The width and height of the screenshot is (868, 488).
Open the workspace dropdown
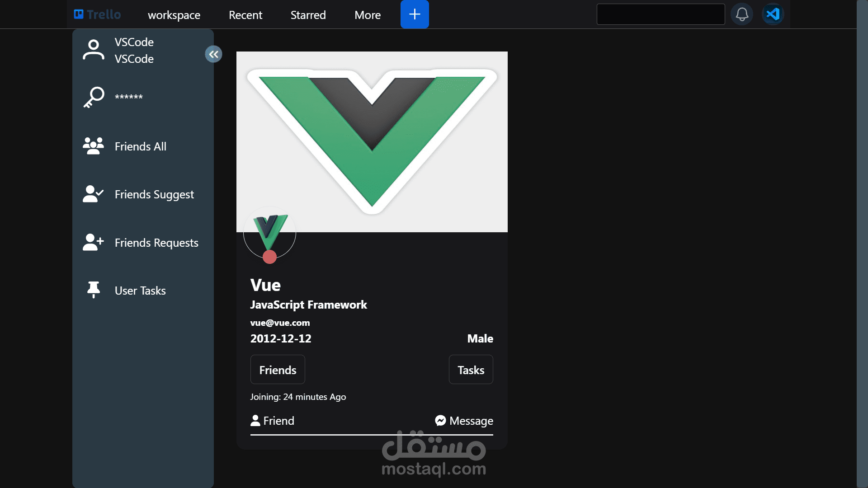174,15
